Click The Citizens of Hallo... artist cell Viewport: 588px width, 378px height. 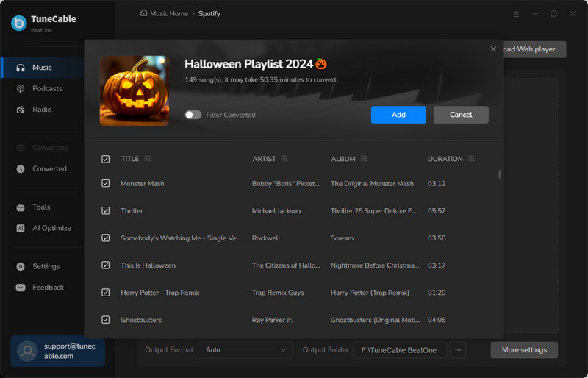tap(286, 265)
